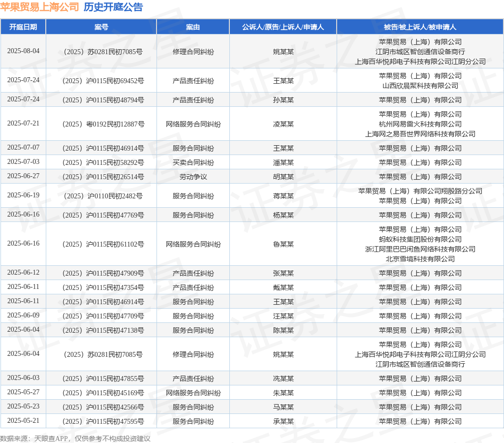The image size is (504, 443).
Task: Click plaintiff name 蒋某某
Action: click(x=283, y=196)
